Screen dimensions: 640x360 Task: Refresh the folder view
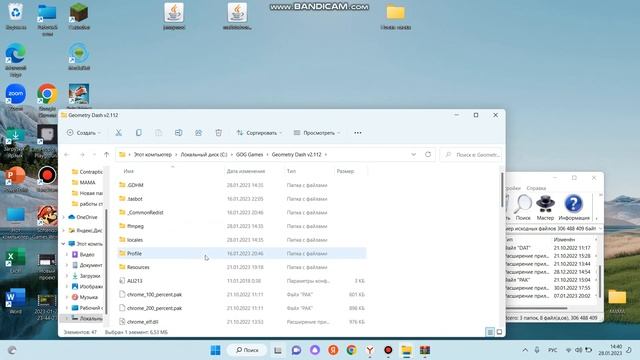428,155
